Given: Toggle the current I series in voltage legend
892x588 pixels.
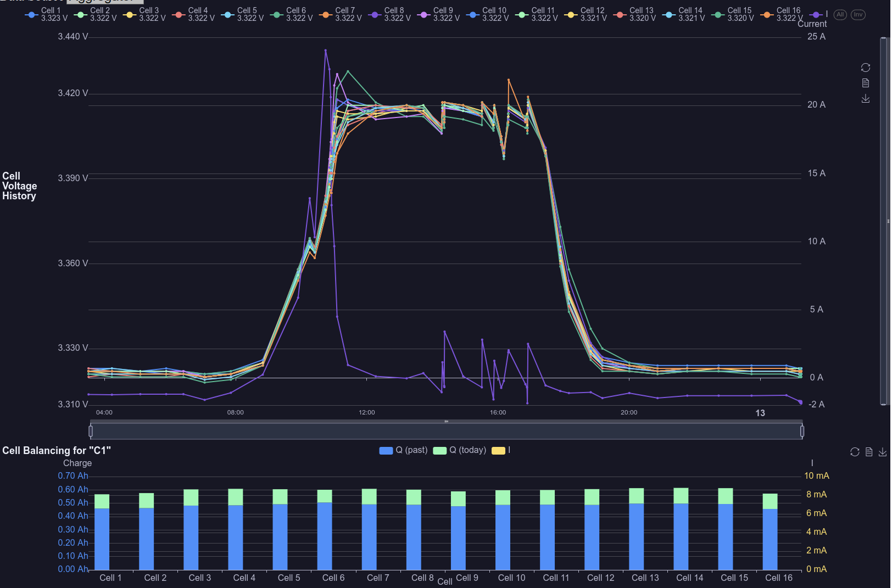Looking at the screenshot, I should [819, 14].
